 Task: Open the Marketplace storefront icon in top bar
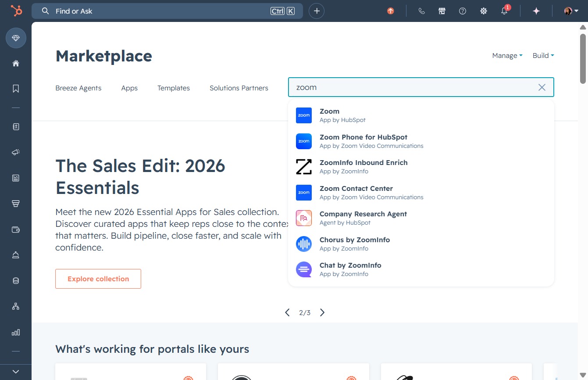tap(442, 11)
